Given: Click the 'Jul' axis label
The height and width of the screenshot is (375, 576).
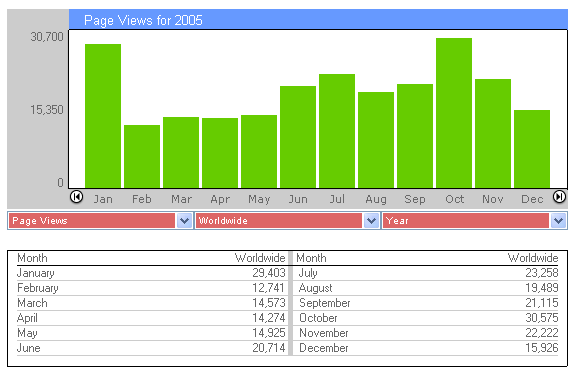Looking at the screenshot, I should pos(337,199).
